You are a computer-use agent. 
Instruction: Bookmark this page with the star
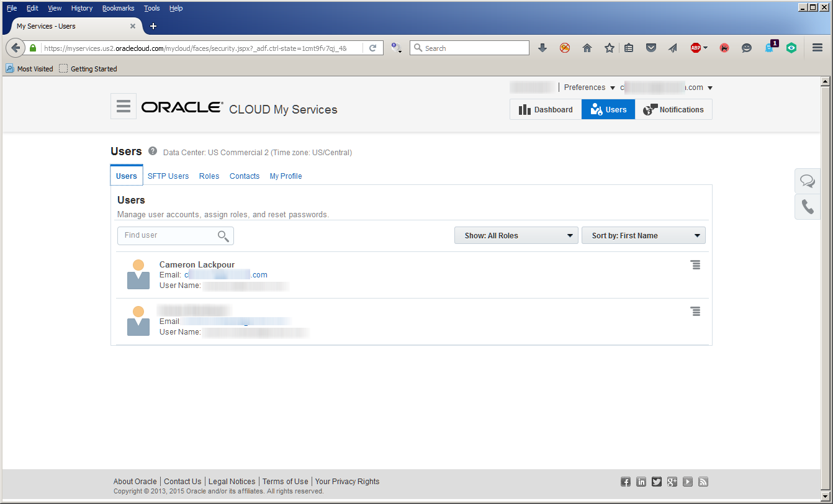(x=610, y=48)
